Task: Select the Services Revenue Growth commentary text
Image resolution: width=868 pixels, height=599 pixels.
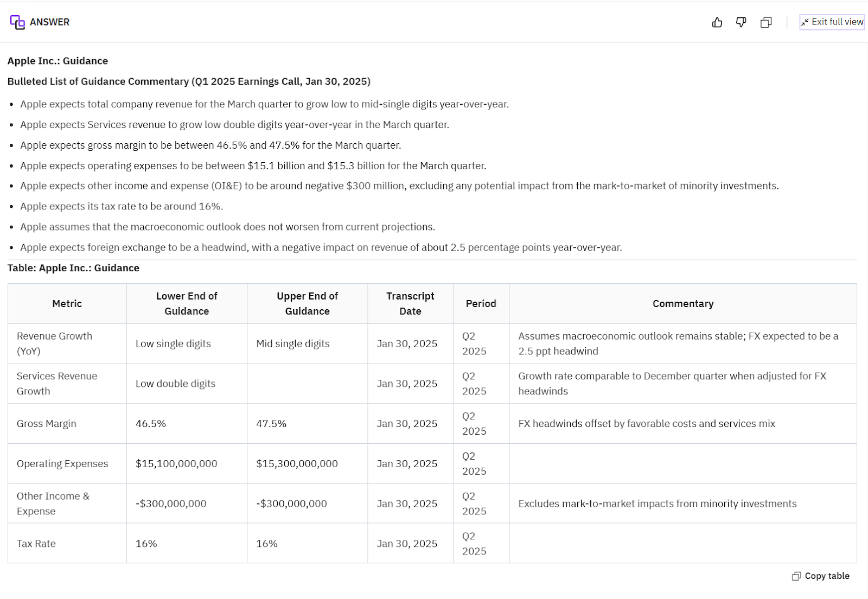Action: coord(673,384)
